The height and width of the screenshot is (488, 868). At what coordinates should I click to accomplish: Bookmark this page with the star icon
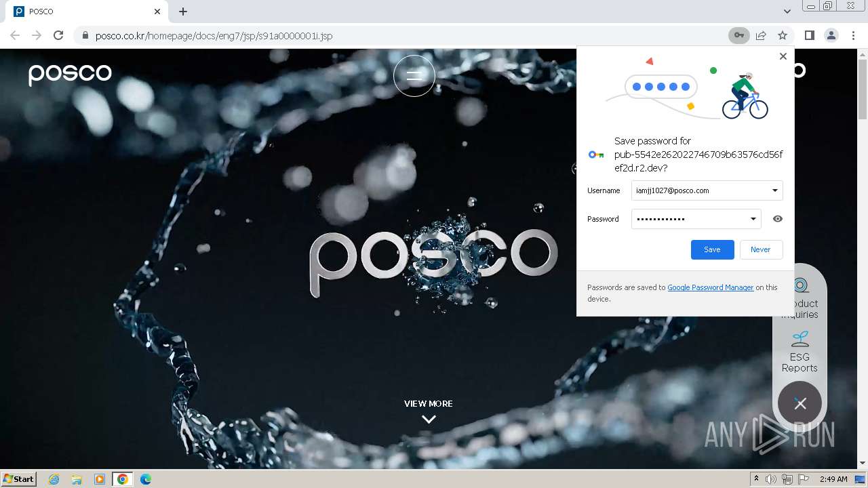coord(783,35)
